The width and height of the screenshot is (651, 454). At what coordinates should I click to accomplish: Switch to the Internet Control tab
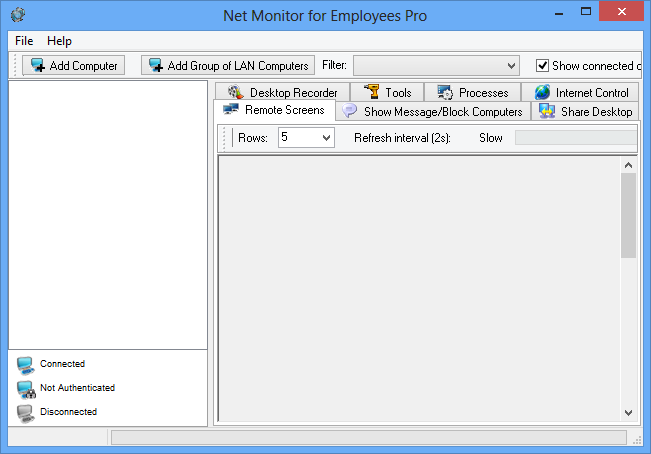(580, 92)
